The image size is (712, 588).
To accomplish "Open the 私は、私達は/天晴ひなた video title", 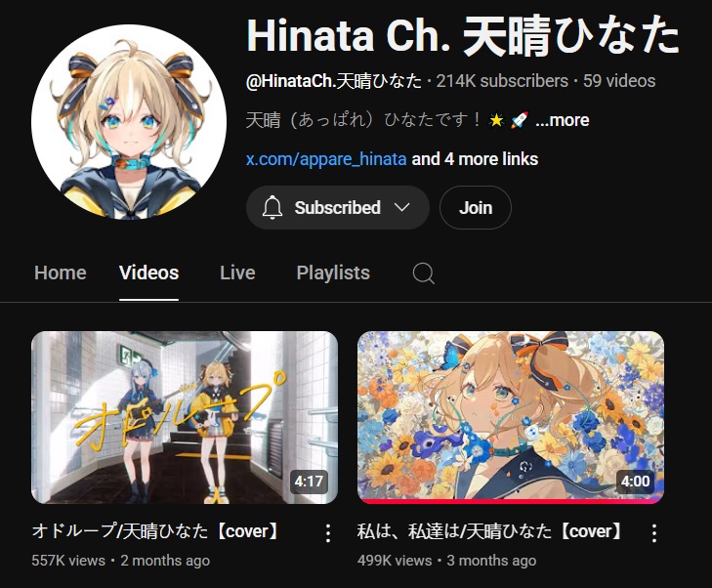I will 491,530.
